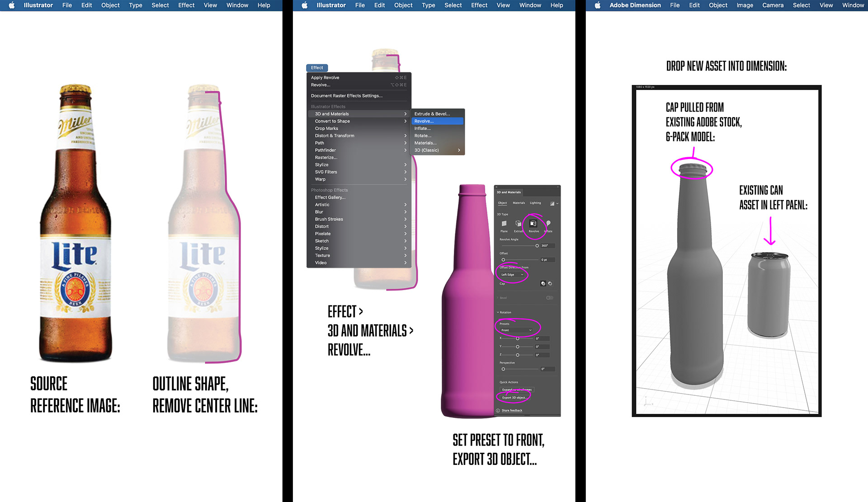This screenshot has width=868, height=502.
Task: Expand the SVG Filters submenu
Action: pos(359,172)
